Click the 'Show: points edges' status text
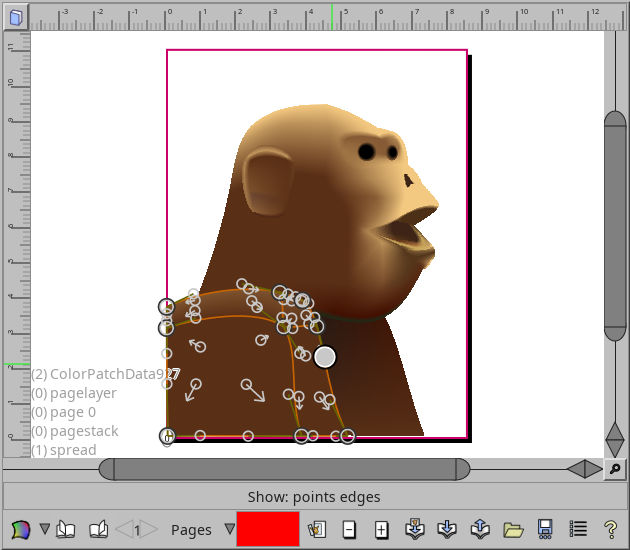The width and height of the screenshot is (630, 550). point(314,497)
